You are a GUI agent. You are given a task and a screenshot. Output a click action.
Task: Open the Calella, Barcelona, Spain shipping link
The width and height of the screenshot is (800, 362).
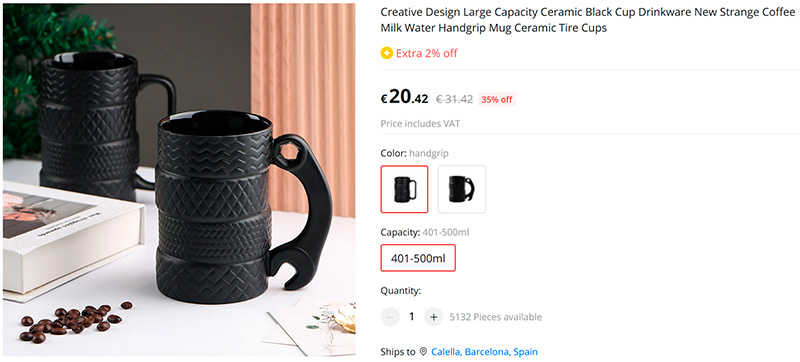click(x=484, y=352)
